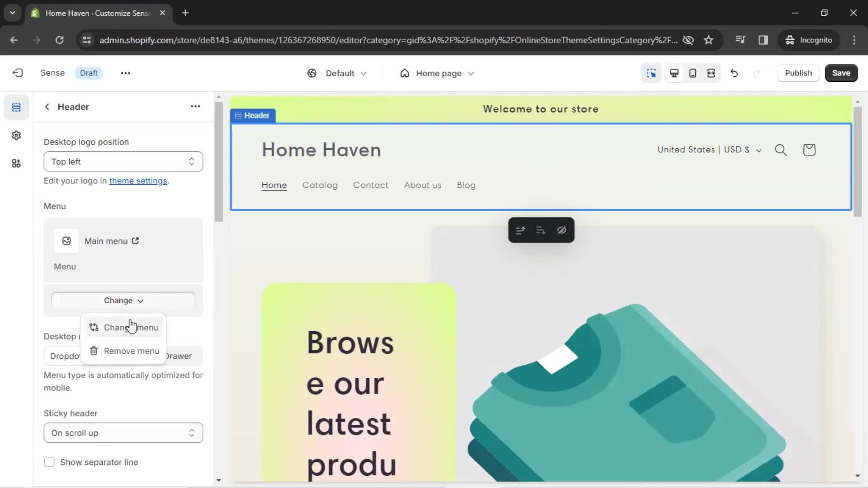The width and height of the screenshot is (868, 488).
Task: Click the search icon in header
Action: 781,150
